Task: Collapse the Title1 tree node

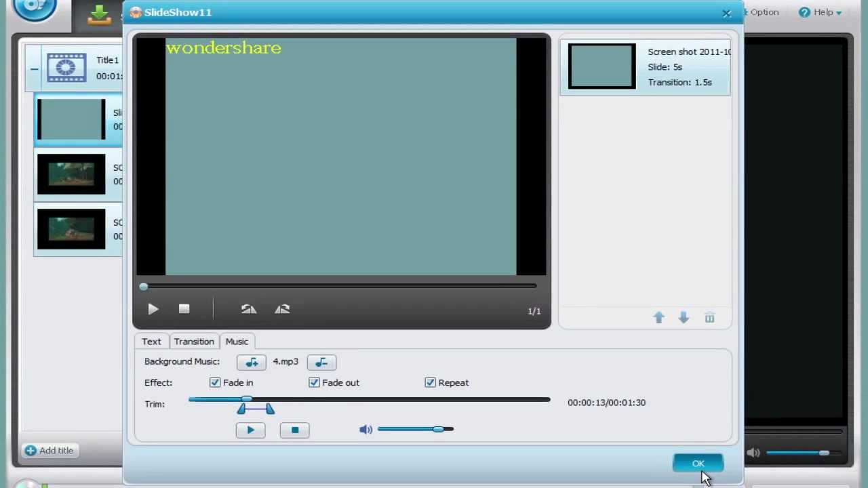Action: click(34, 69)
